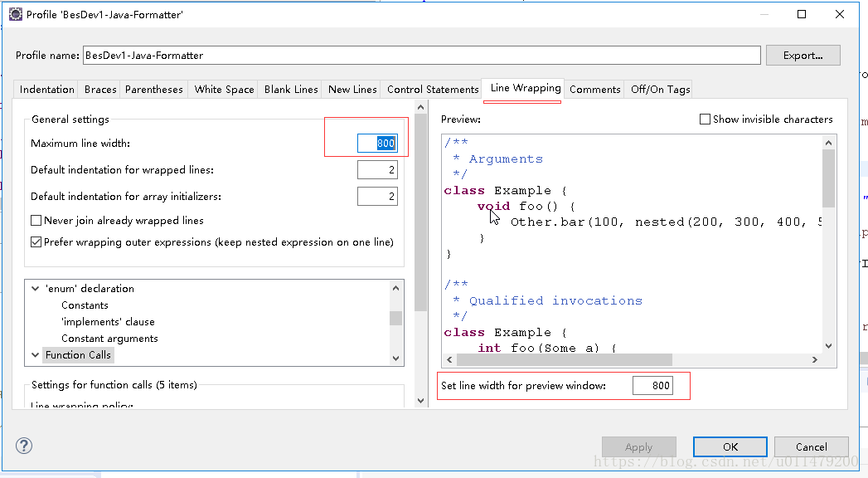Open the Parentheses tab

click(x=153, y=89)
